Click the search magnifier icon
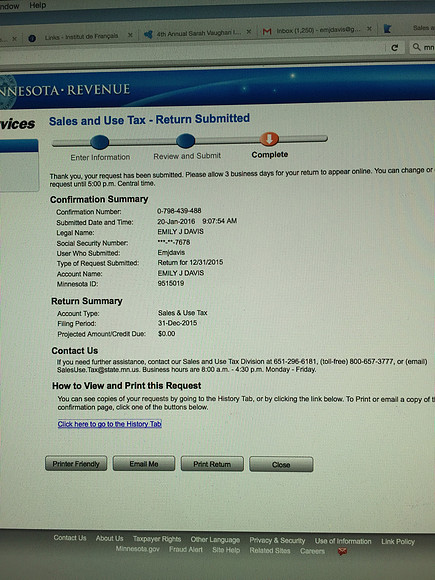435x580 pixels. pyautogui.click(x=417, y=47)
